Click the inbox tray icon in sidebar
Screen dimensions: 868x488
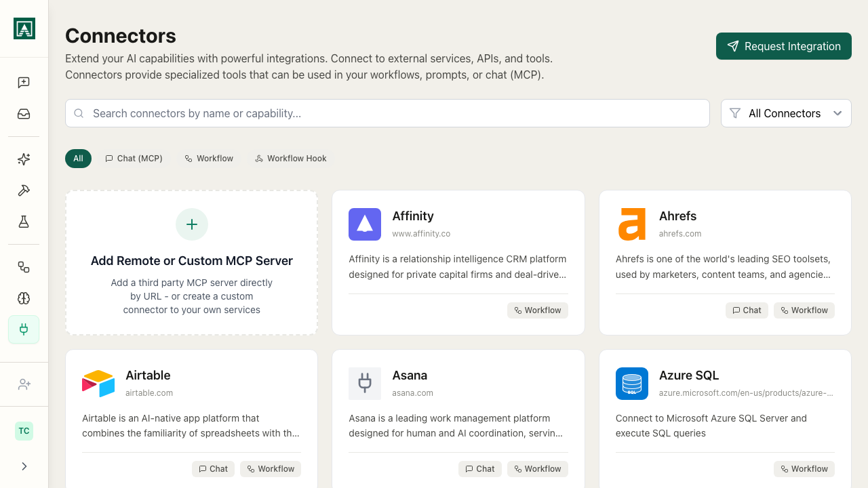coord(24,114)
